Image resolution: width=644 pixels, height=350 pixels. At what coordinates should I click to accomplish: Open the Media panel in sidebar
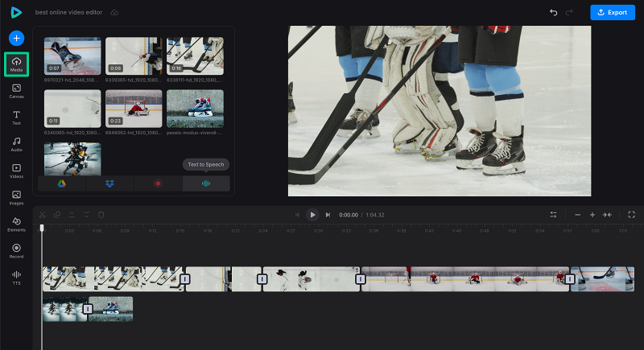tap(16, 64)
